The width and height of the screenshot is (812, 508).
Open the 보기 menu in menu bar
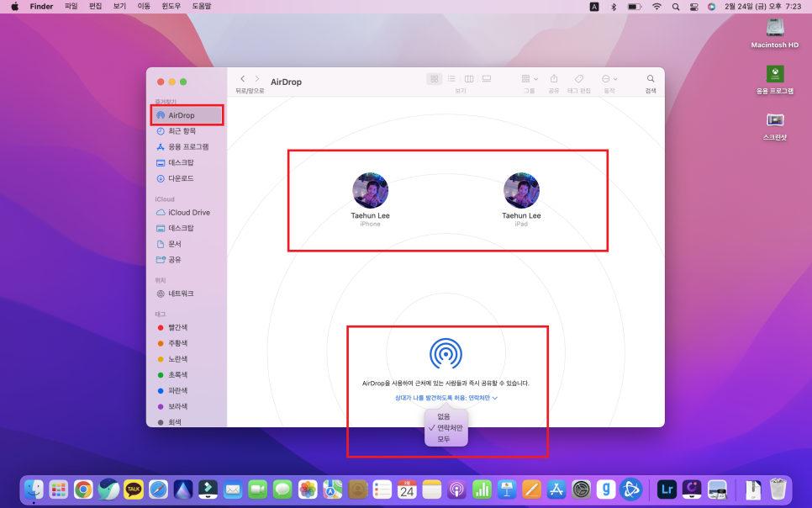pyautogui.click(x=119, y=6)
